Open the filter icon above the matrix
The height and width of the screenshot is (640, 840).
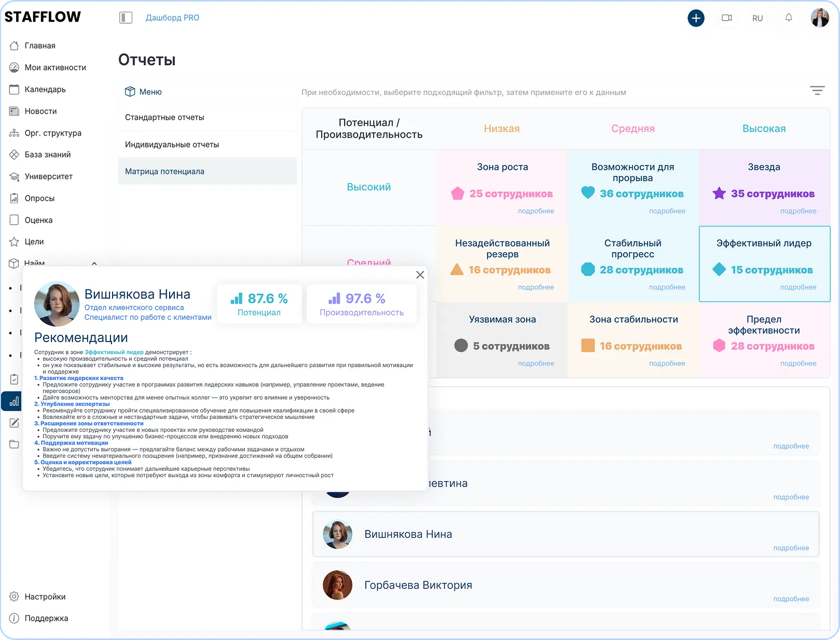pos(817,91)
